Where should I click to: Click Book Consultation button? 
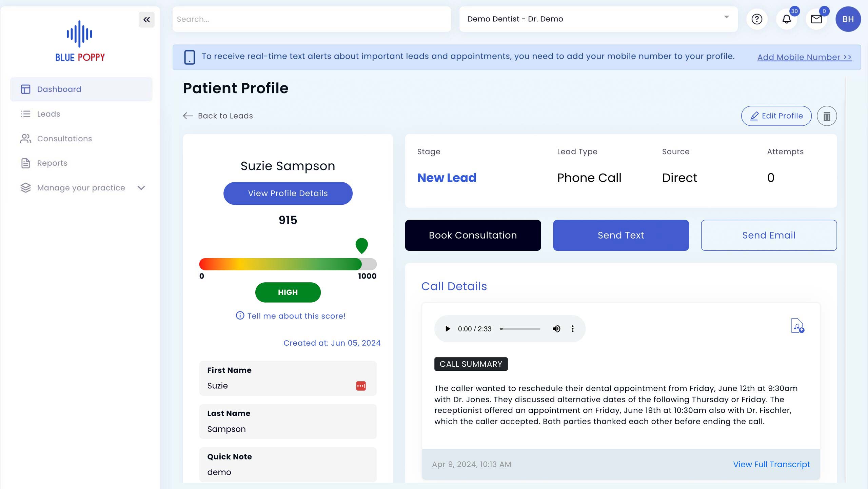click(x=473, y=235)
